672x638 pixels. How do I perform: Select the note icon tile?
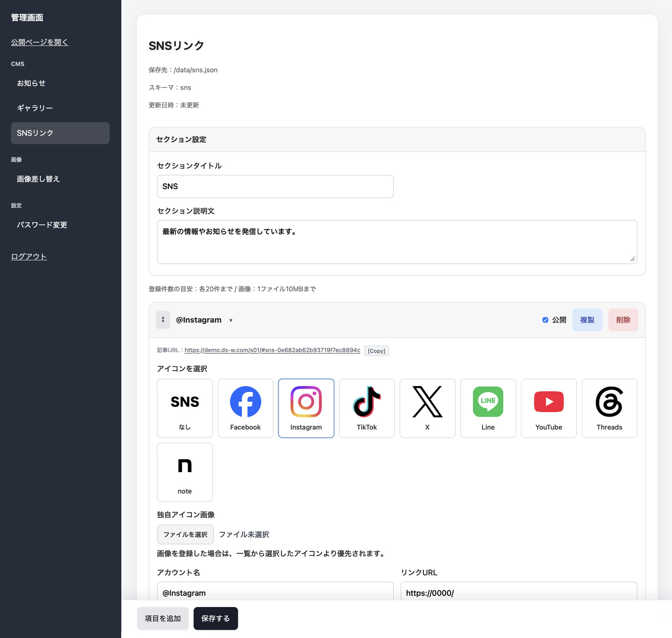tap(185, 472)
